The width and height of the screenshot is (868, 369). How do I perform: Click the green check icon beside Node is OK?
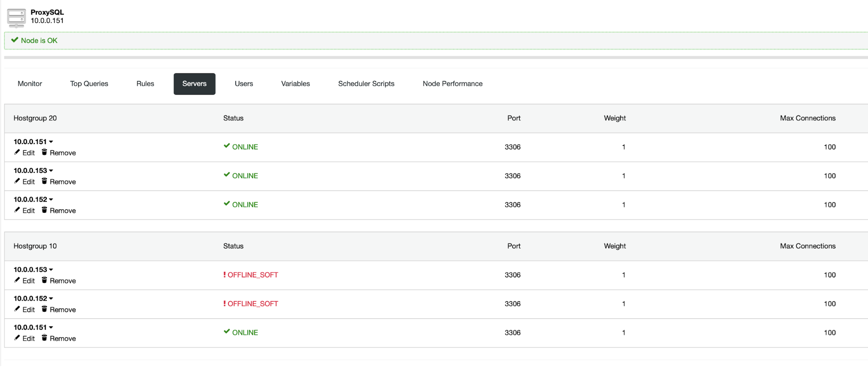pyautogui.click(x=15, y=40)
